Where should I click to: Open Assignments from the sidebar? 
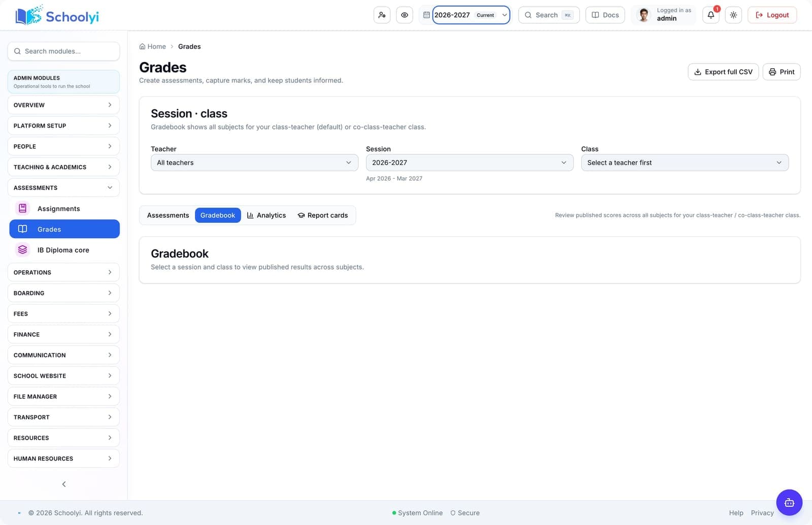click(x=64, y=209)
